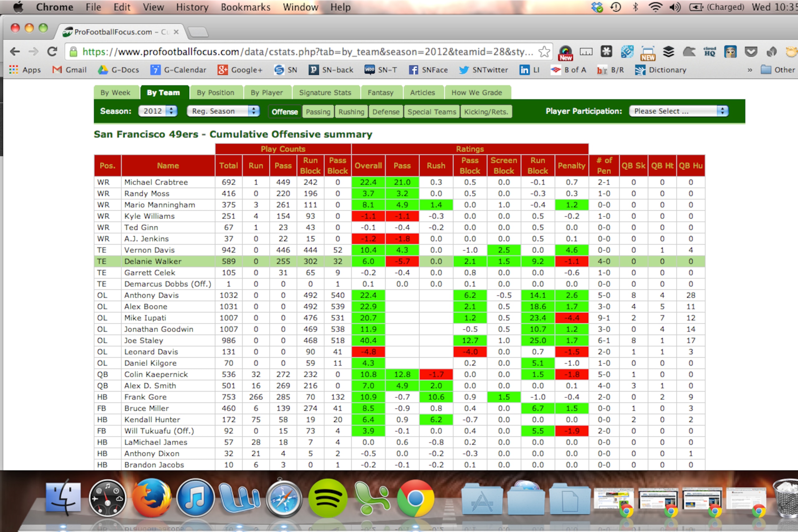This screenshot has width=798, height=532.
Task: Click the Michael Crabtree name cell
Action: click(168, 182)
